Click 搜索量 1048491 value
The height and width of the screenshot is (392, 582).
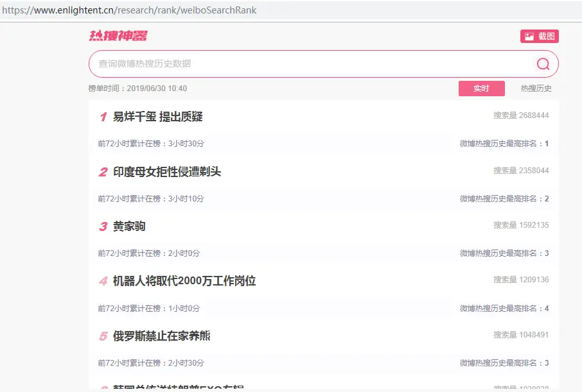click(521, 334)
